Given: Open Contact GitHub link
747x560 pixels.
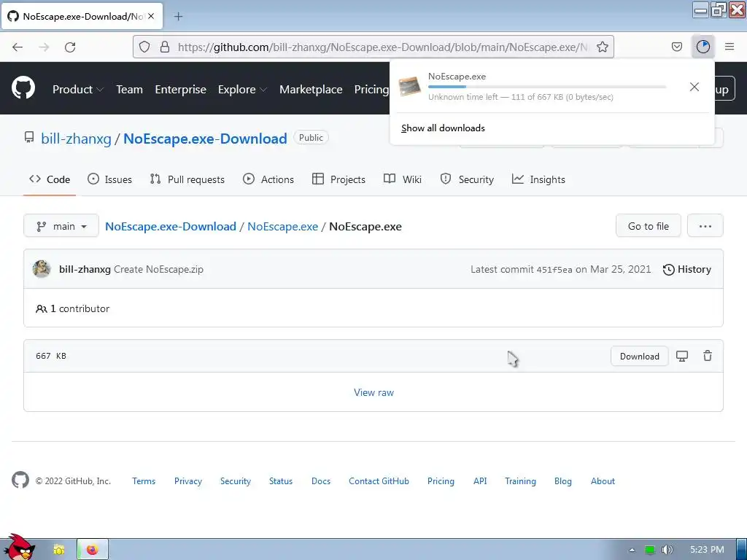Looking at the screenshot, I should pyautogui.click(x=379, y=481).
